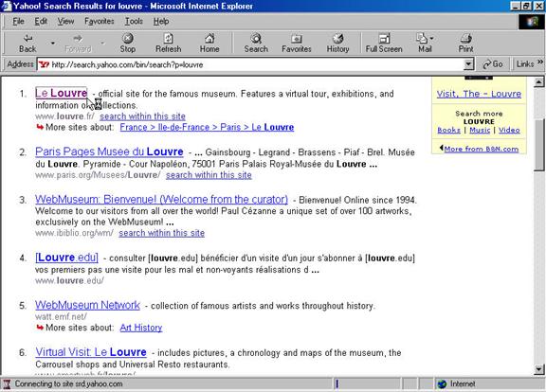Click the Windows logo throbber icon

pyautogui.click(x=532, y=22)
